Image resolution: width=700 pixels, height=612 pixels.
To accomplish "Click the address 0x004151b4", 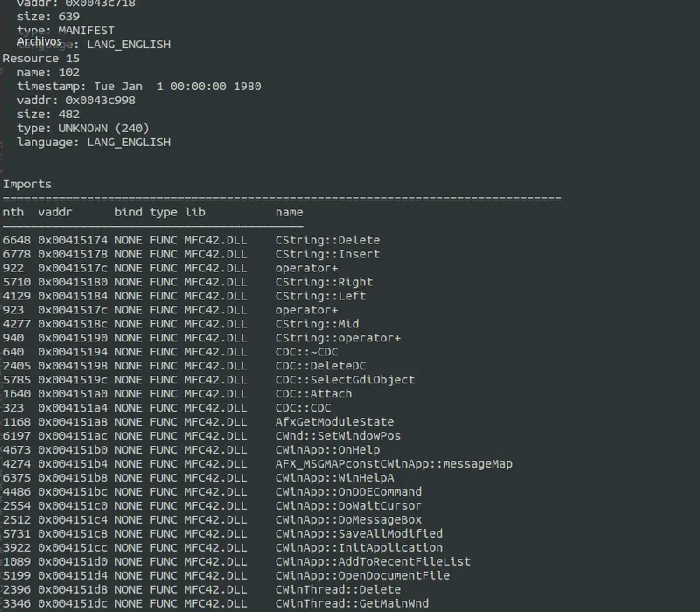I will point(73,464).
